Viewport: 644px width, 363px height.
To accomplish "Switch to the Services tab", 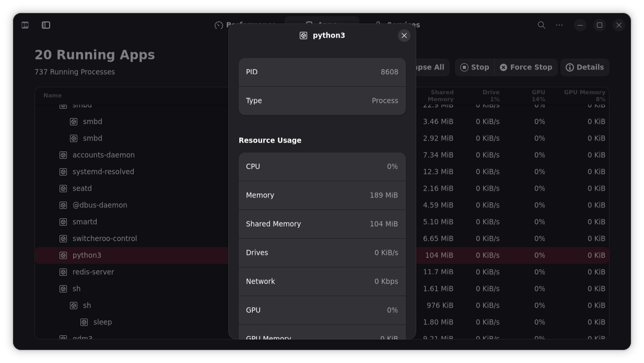I will point(397,25).
